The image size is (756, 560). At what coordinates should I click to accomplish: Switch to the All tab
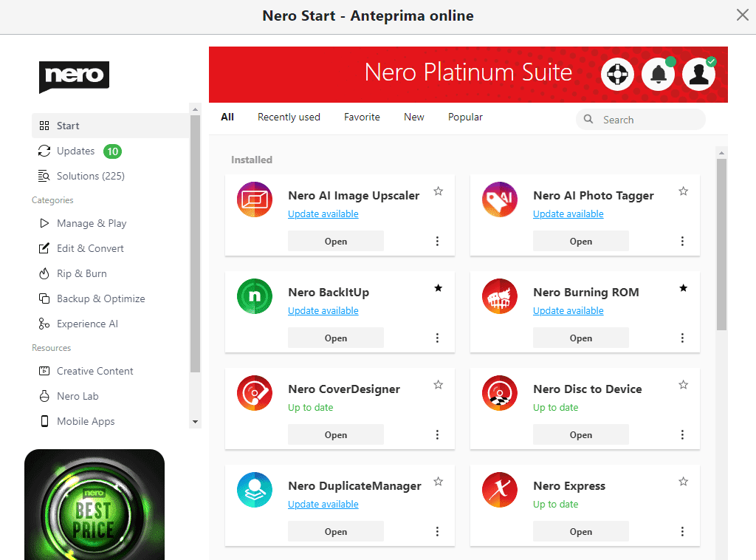click(227, 117)
